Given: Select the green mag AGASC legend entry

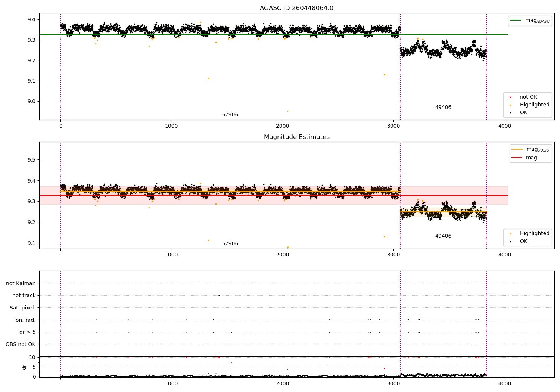Looking at the screenshot, I should [x=530, y=21].
